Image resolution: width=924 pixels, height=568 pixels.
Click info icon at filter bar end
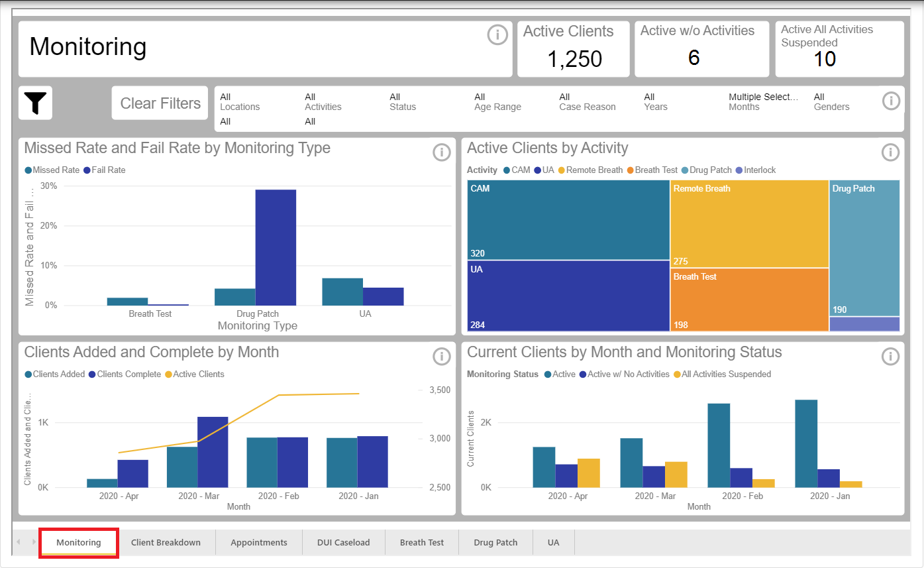(x=892, y=101)
